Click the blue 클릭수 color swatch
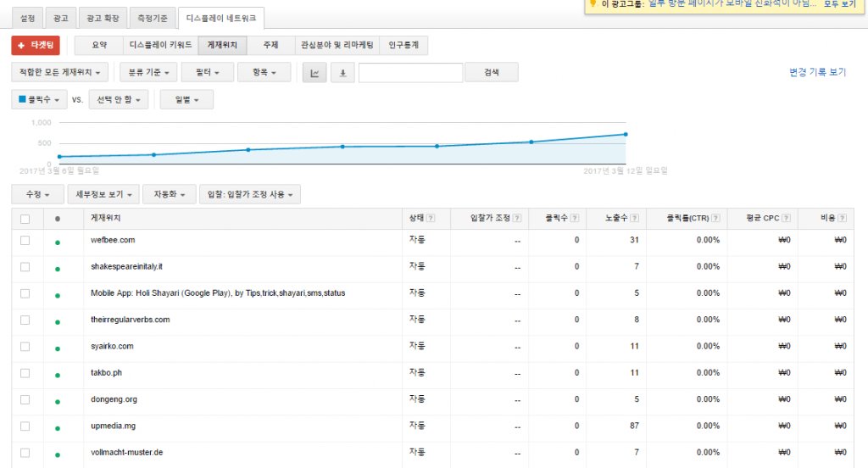Viewport: 868px width, 468px height. [22, 99]
